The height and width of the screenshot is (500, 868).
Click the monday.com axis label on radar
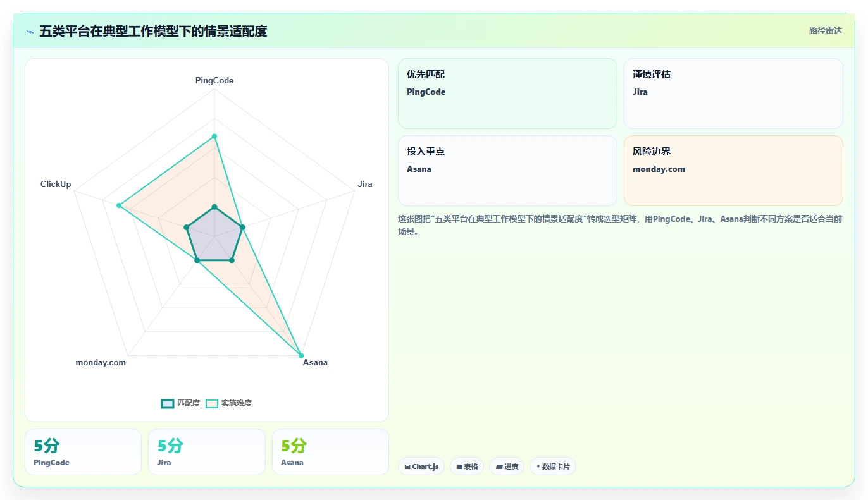[101, 362]
